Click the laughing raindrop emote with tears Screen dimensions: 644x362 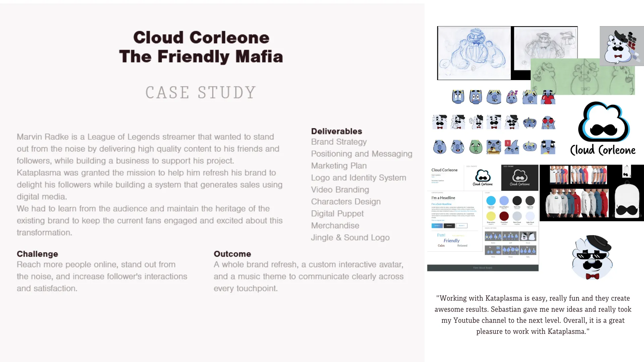tap(458, 147)
